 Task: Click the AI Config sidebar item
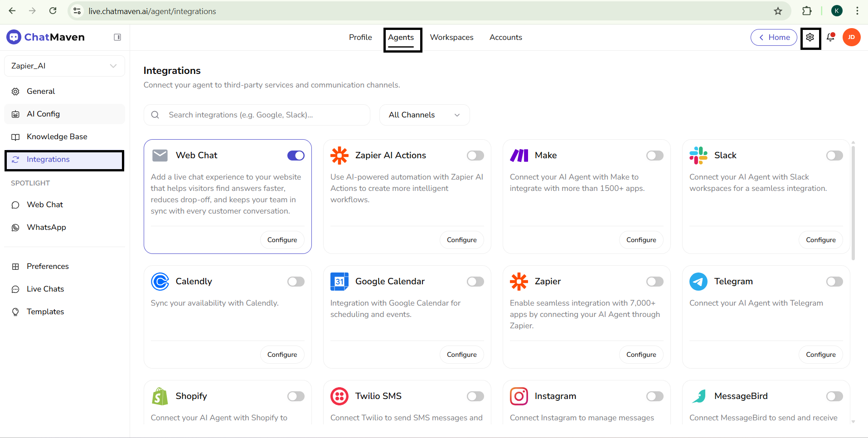coord(42,114)
